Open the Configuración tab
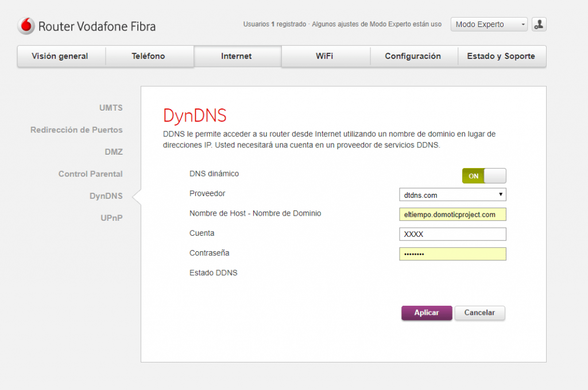 coord(413,56)
